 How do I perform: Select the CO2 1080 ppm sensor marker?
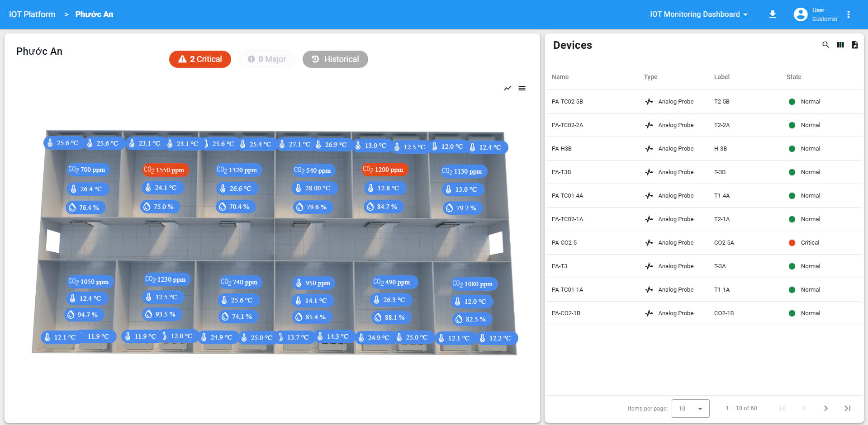[474, 284]
